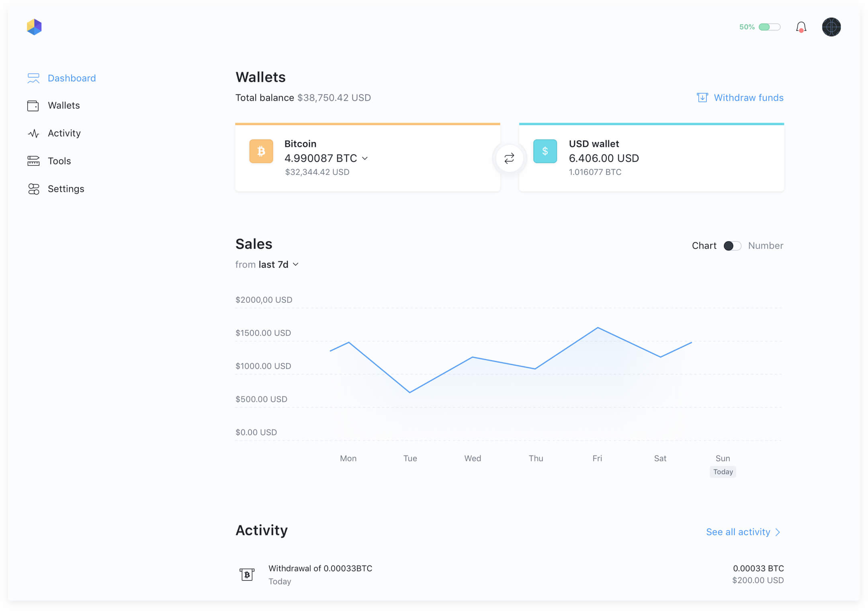Viewport: 868px width, 611px height.
Task: Click the Activity pulse icon
Action: [33, 133]
